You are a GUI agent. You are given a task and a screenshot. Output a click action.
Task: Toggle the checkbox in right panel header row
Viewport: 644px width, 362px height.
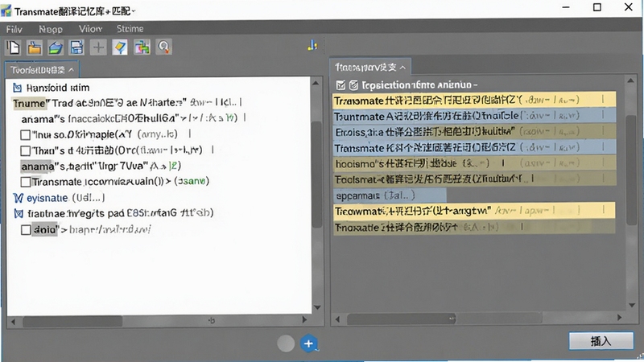pyautogui.click(x=341, y=85)
